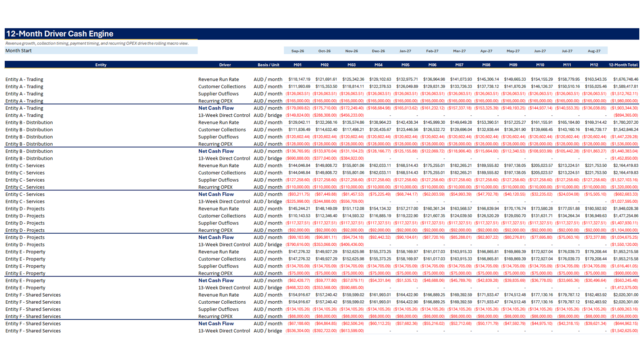Screen dimensions: 644x362
Task: Select Entity B M12 Net Cash Flow value
Action: click(594, 151)
